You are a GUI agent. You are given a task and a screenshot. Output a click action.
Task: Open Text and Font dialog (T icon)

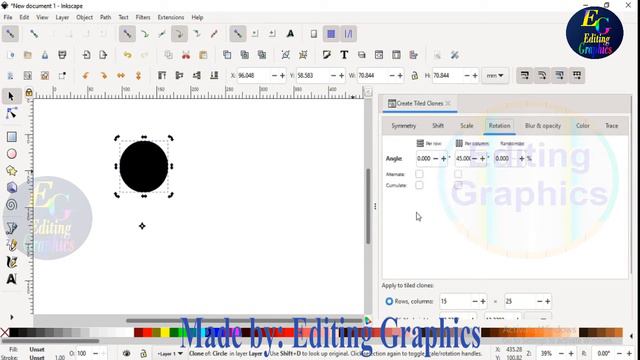click(344, 55)
